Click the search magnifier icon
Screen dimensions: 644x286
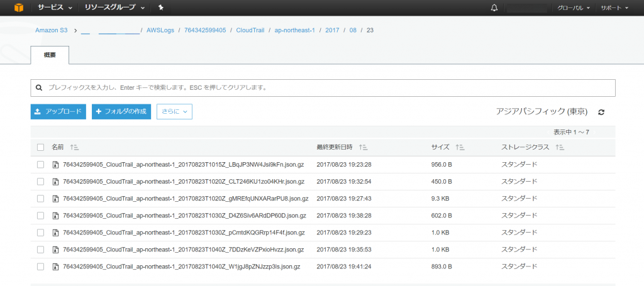39,88
